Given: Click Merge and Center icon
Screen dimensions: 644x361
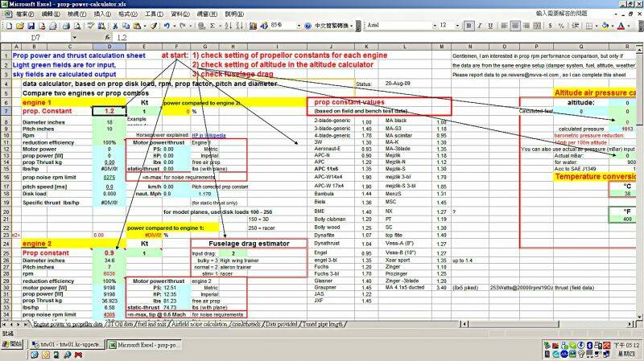Looking at the screenshot, I should point(537,26).
